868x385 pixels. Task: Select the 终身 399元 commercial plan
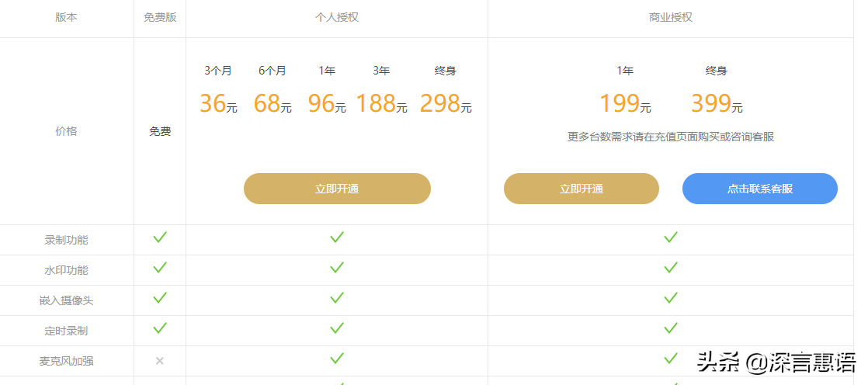[717, 89]
